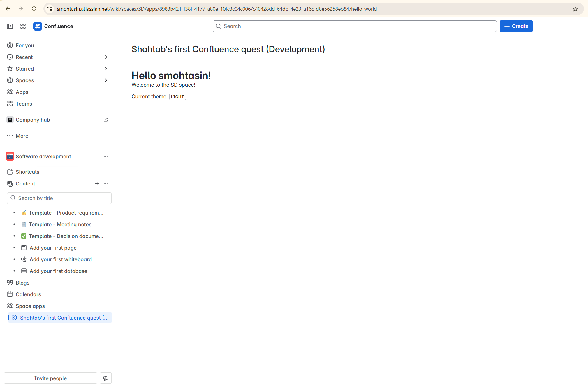This screenshot has height=384, width=588.
Task: Click the Confluence logo icon
Action: click(38, 26)
